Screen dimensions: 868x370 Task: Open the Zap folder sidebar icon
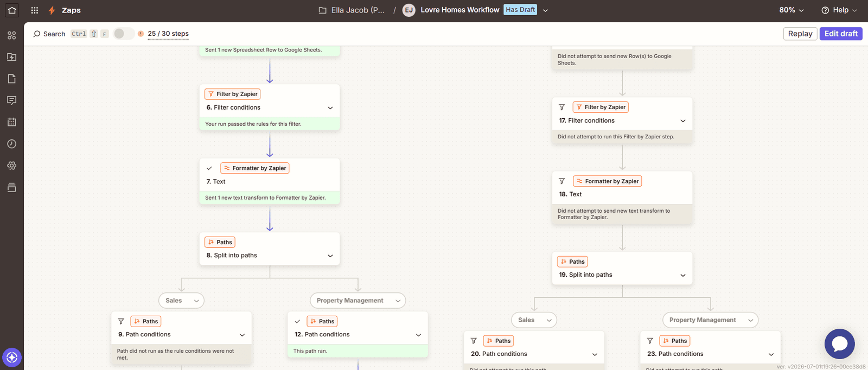click(12, 57)
